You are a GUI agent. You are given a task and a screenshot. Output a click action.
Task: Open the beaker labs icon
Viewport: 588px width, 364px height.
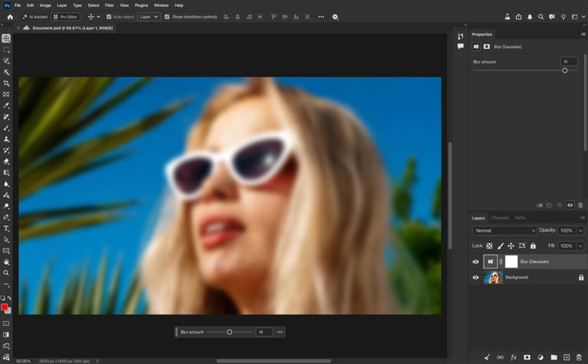click(508, 17)
